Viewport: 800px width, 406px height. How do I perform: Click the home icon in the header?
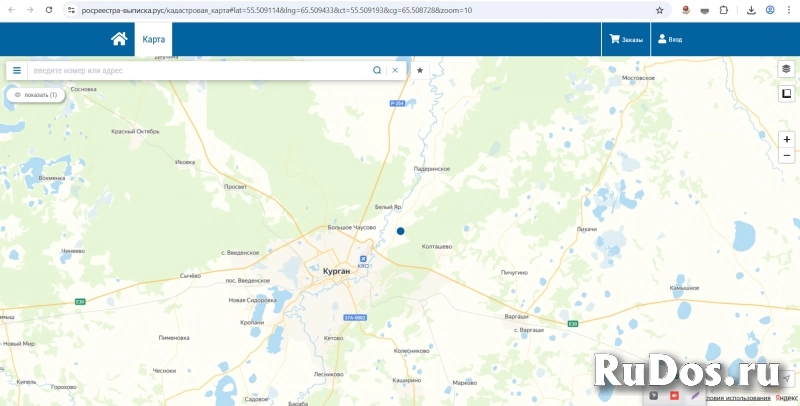point(119,39)
